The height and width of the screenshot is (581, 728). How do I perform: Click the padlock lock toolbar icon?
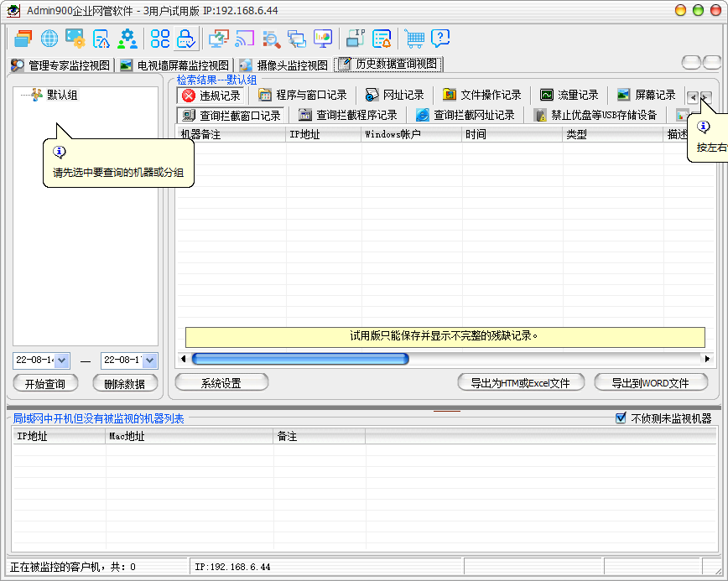click(x=186, y=39)
